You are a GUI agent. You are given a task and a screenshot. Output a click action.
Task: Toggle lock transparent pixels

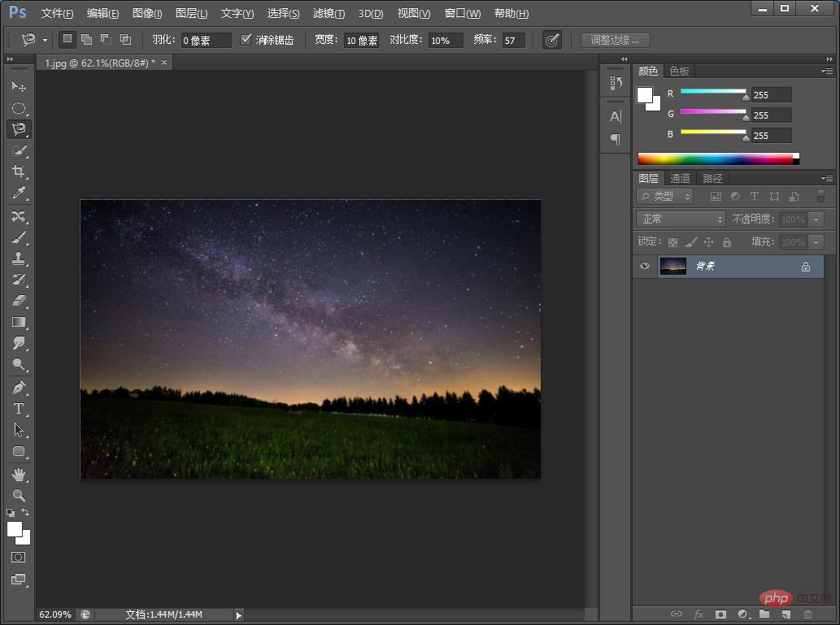672,243
